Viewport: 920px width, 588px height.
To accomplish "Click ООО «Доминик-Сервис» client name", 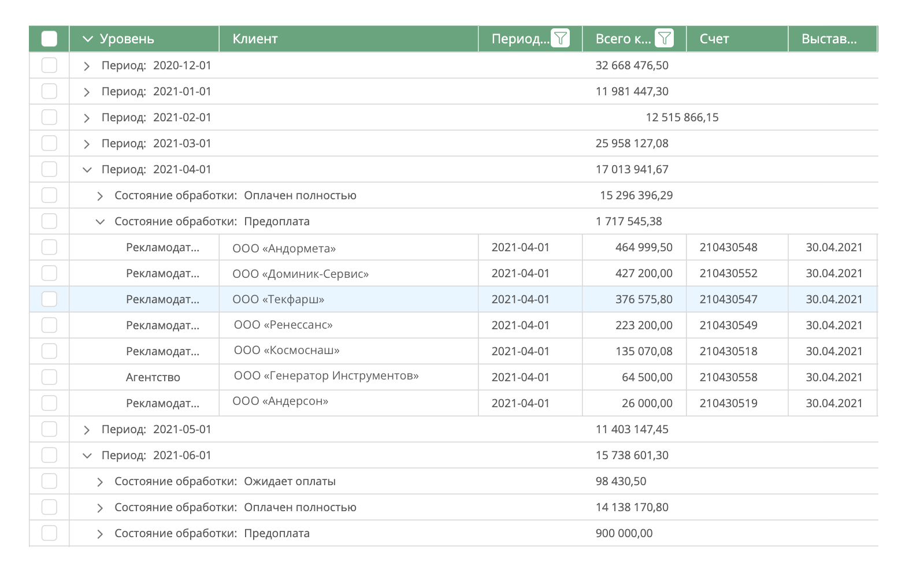I will point(301,274).
